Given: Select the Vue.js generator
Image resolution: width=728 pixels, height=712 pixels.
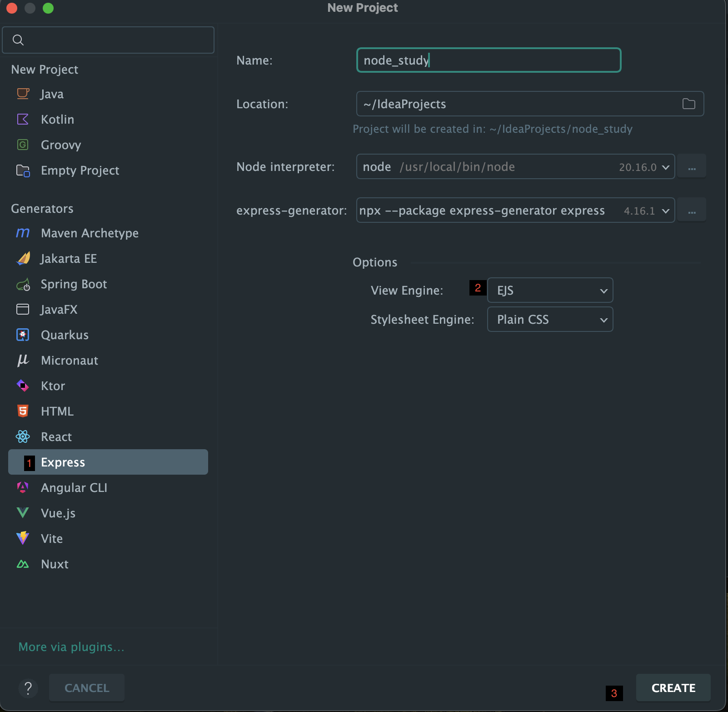Looking at the screenshot, I should click(x=108, y=513).
